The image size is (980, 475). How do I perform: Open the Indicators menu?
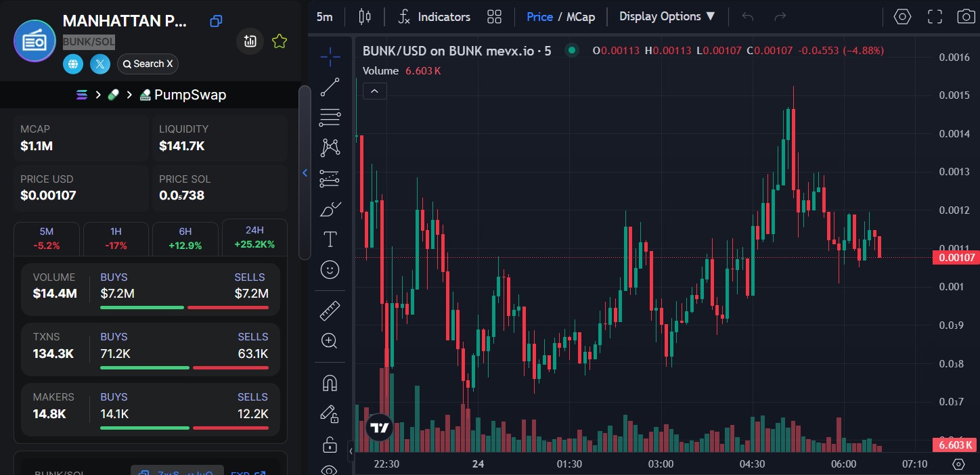434,16
